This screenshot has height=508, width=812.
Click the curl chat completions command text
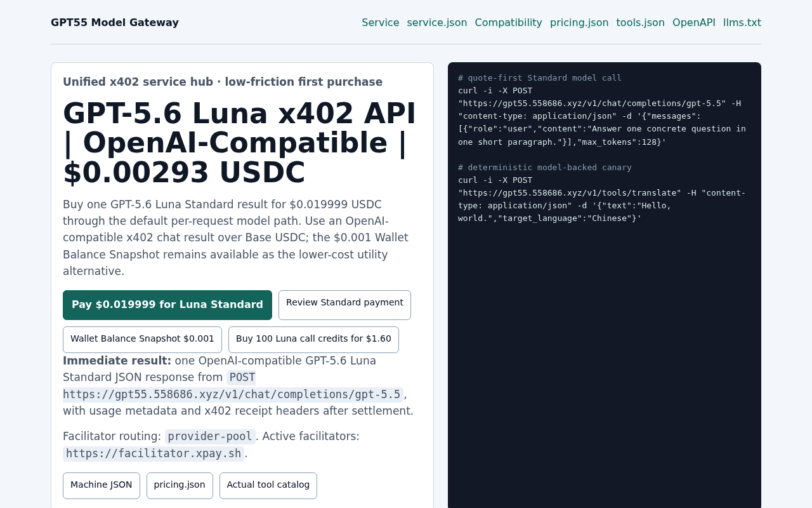tap(602, 116)
